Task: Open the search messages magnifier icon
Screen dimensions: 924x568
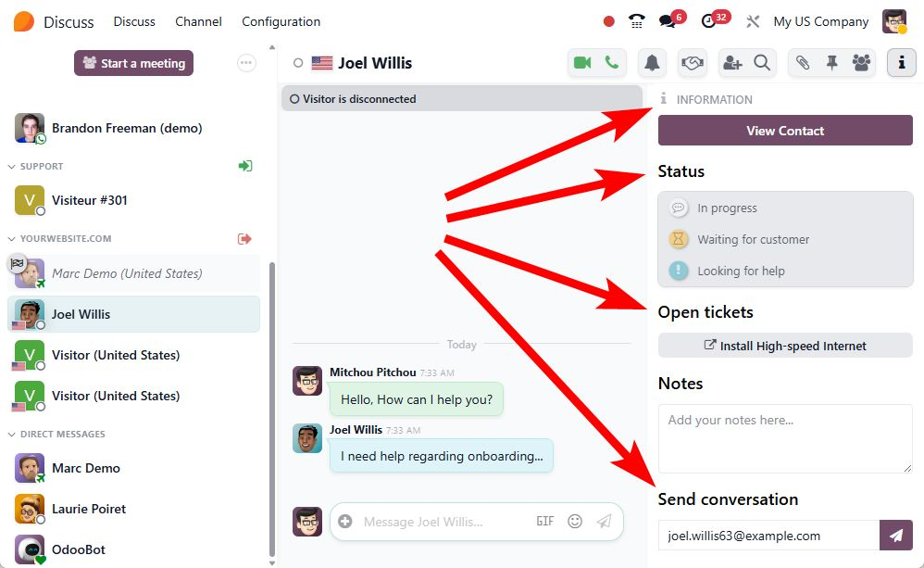Action: click(762, 62)
